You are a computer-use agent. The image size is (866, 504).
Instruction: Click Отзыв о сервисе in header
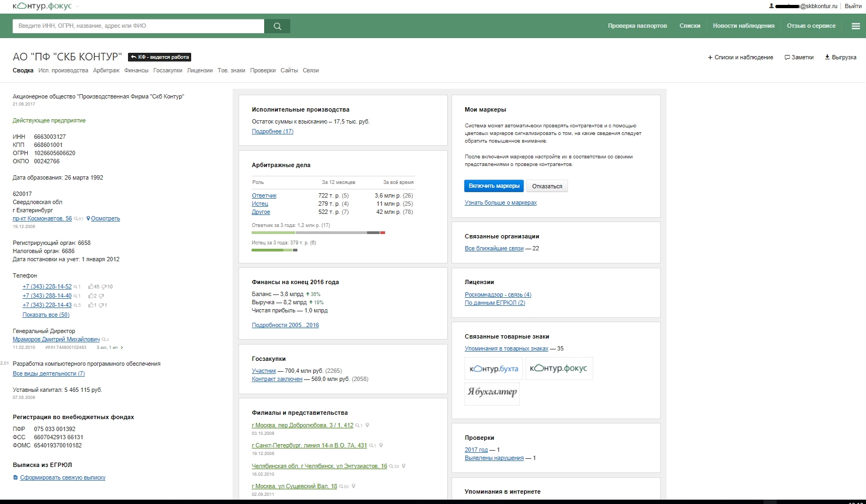pos(811,26)
